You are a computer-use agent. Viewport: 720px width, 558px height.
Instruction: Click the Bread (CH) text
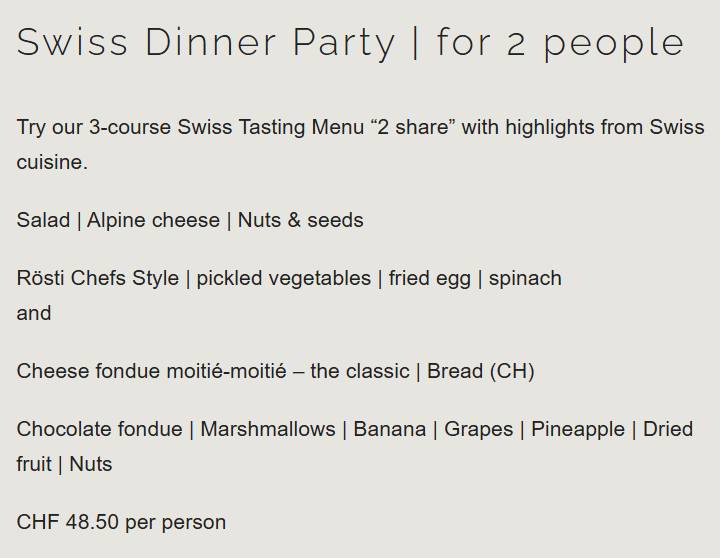click(x=480, y=371)
